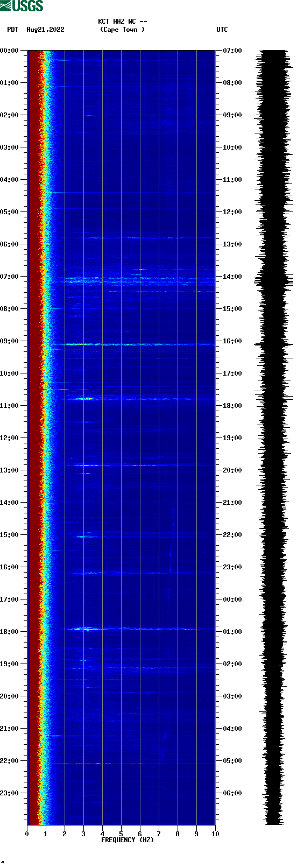Click the '18:00' PDT time label

click(9, 632)
